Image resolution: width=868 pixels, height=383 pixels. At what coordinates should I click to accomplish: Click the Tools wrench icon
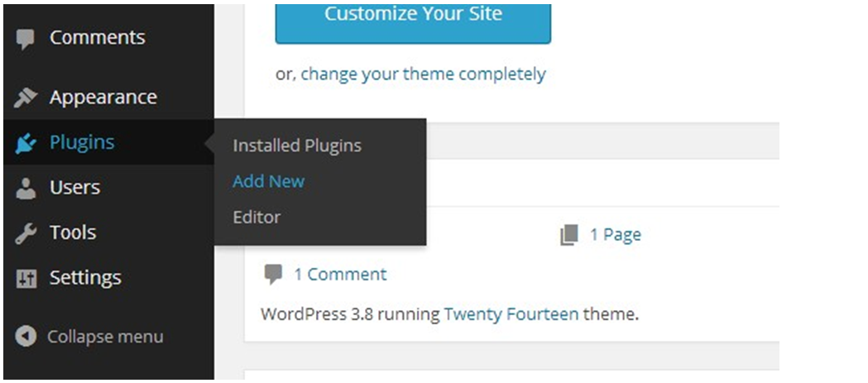point(26,233)
